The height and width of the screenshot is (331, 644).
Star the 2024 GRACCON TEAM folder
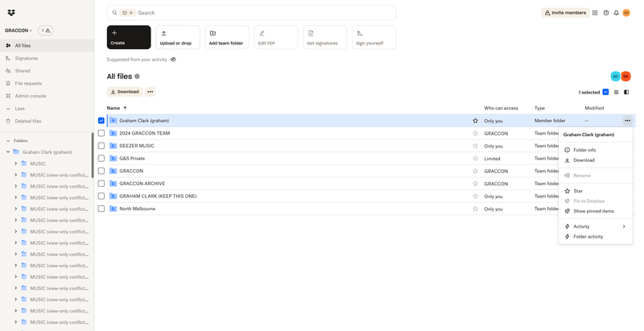tap(476, 134)
